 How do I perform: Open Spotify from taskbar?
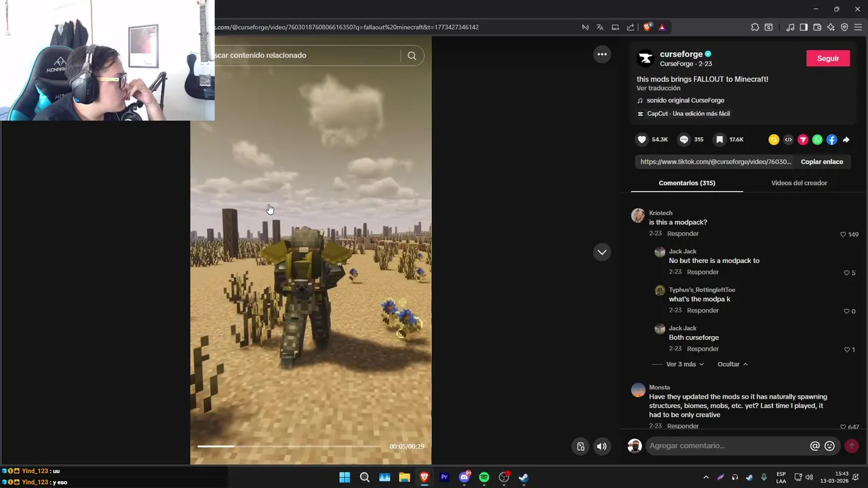(484, 477)
